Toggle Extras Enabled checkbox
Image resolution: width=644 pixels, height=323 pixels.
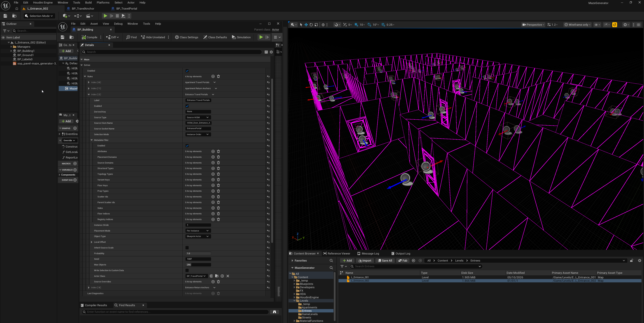click(x=187, y=71)
